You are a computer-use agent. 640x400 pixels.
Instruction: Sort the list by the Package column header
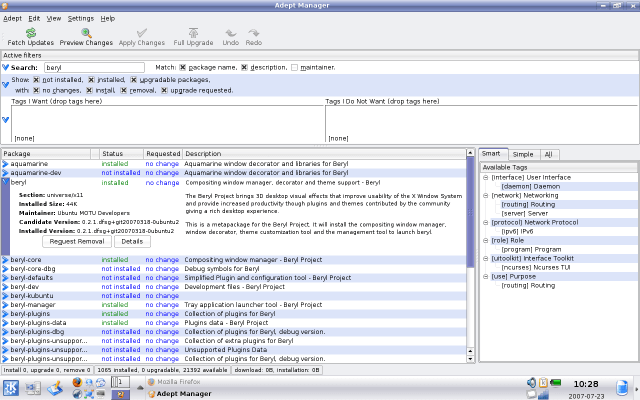46,154
